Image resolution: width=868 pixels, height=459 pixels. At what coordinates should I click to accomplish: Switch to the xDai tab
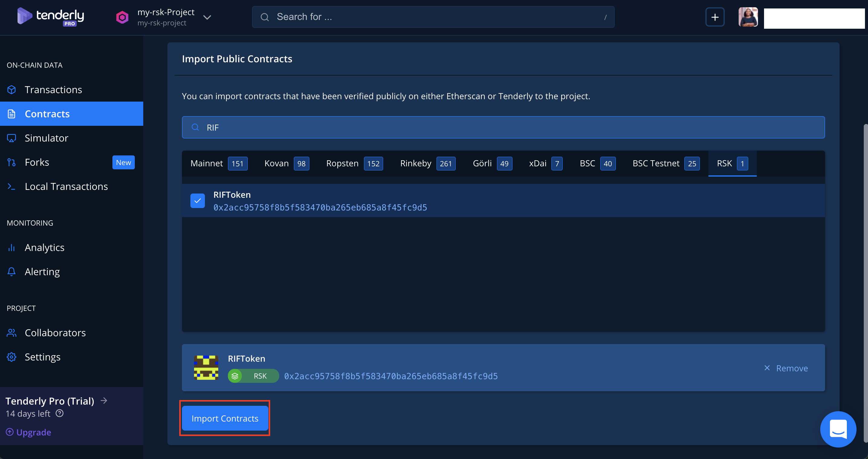[x=546, y=164]
